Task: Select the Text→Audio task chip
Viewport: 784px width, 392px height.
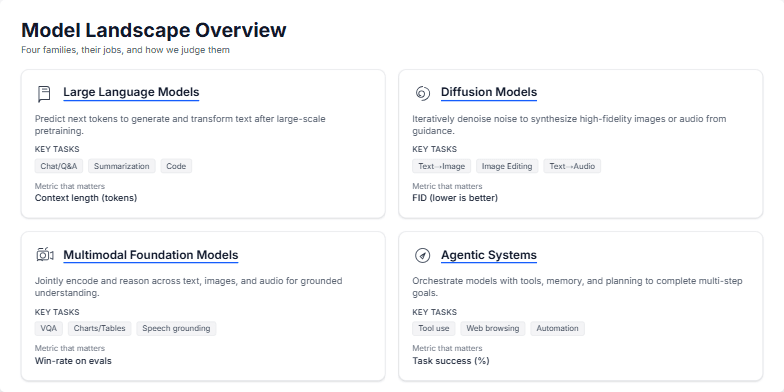Action: (572, 166)
